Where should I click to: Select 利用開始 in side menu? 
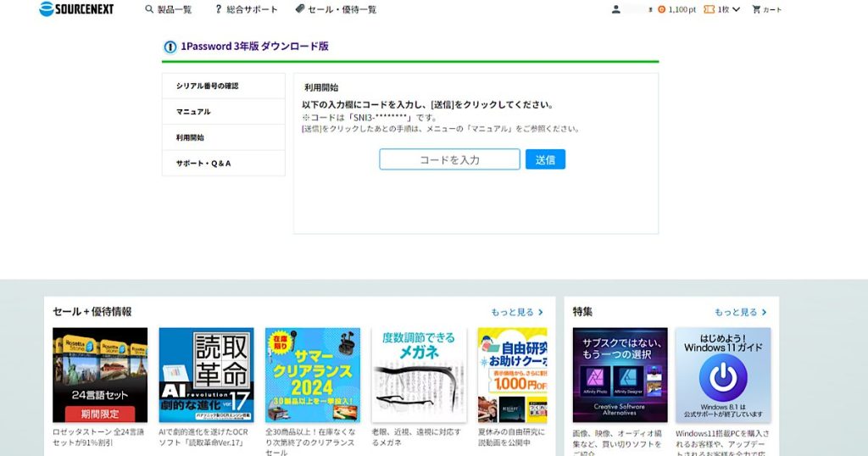tap(224, 137)
